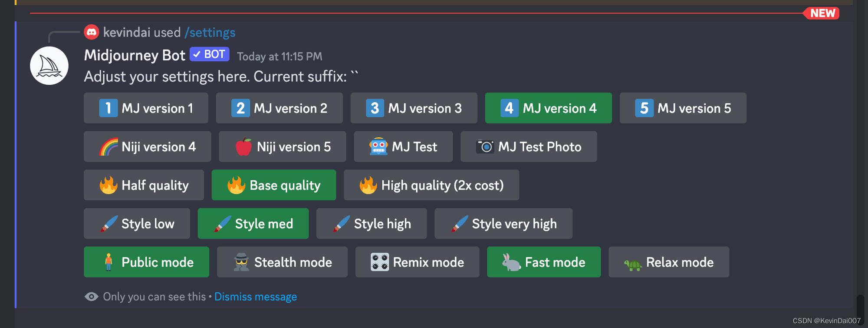Click the Midjourney Bot username

coord(135,55)
